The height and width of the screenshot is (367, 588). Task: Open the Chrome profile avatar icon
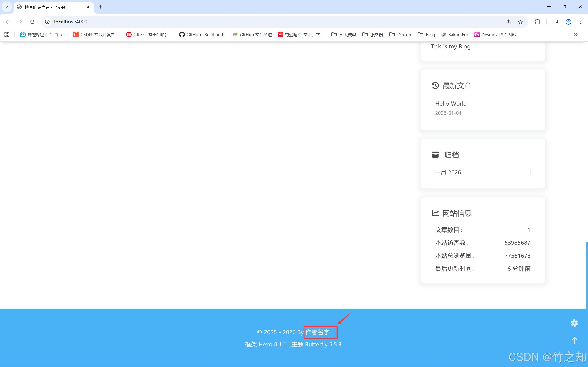pyautogui.click(x=568, y=22)
